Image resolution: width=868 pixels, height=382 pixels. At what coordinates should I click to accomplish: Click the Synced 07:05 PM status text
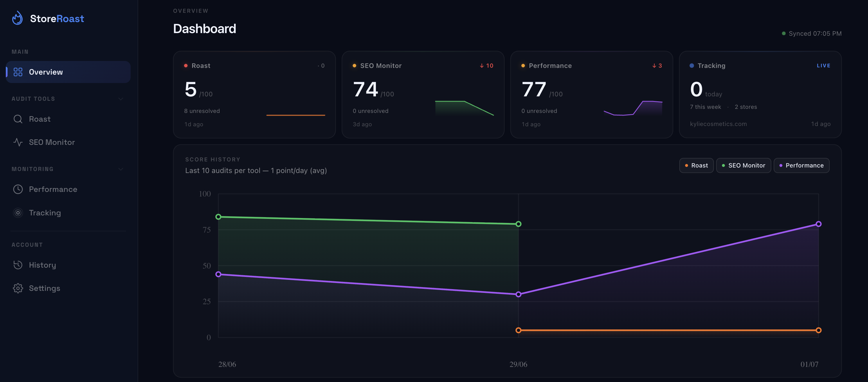tap(815, 33)
